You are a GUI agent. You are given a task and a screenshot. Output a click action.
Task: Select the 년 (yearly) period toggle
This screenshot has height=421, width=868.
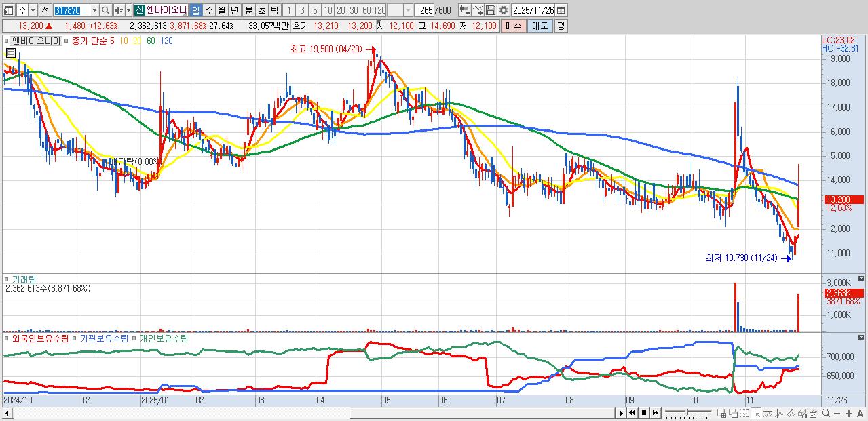(x=234, y=10)
